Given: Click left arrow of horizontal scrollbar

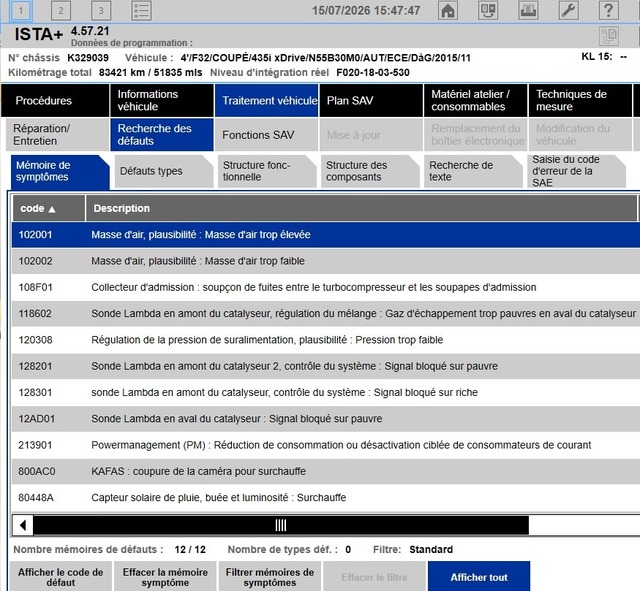Looking at the screenshot, I should pyautogui.click(x=23, y=525).
